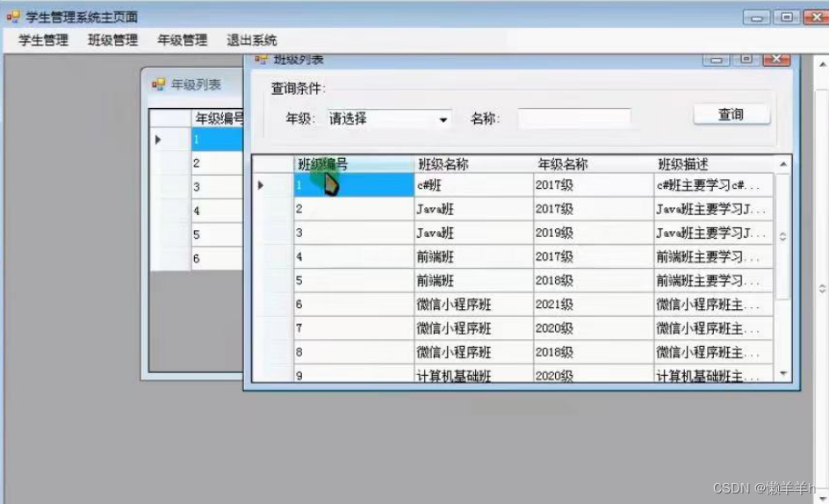The height and width of the screenshot is (504, 829).
Task: Click 微信小程序班 cell in row 7
Action: [x=473, y=328]
